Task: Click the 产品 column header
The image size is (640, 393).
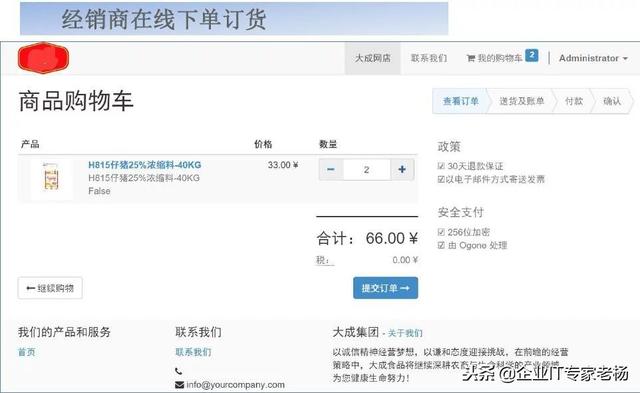Action: [x=30, y=144]
